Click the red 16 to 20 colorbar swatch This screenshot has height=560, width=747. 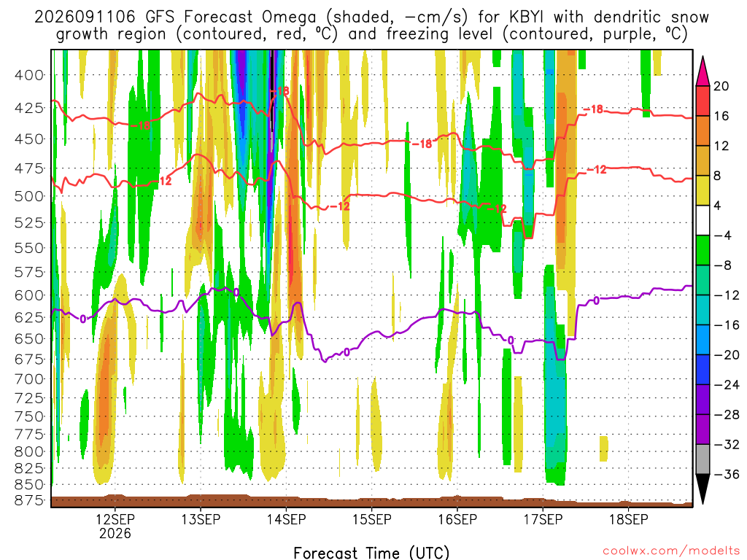coord(703,101)
